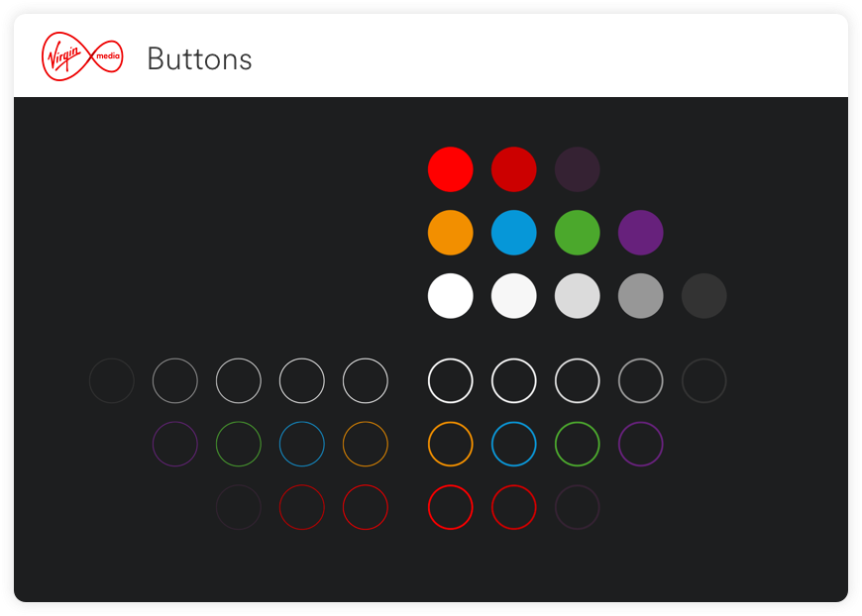Select the thin-outlined orange ring button
The height and width of the screenshot is (616, 862).
pyautogui.click(x=366, y=444)
